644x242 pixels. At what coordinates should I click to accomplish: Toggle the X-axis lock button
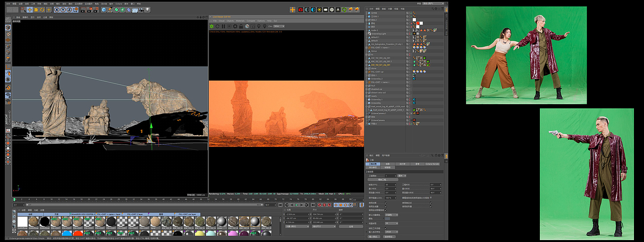(x=56, y=10)
